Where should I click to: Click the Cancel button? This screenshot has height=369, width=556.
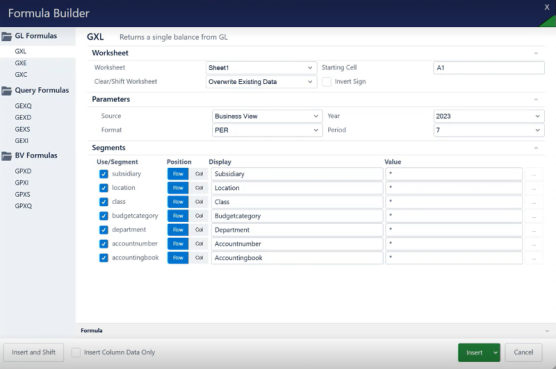(523, 352)
